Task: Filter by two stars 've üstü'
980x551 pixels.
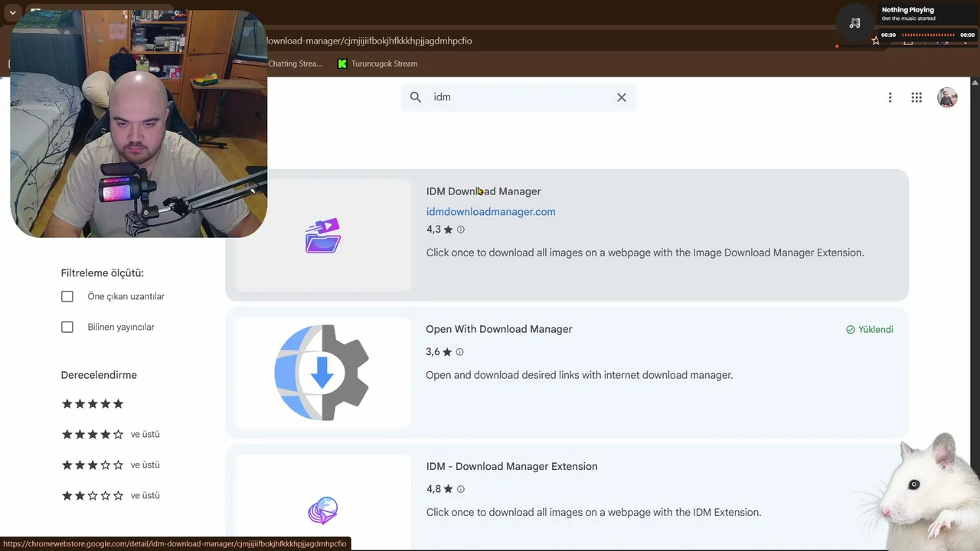Action: pyautogui.click(x=111, y=495)
